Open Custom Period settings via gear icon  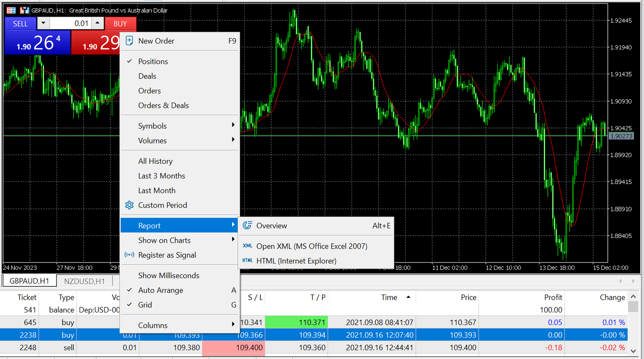129,205
